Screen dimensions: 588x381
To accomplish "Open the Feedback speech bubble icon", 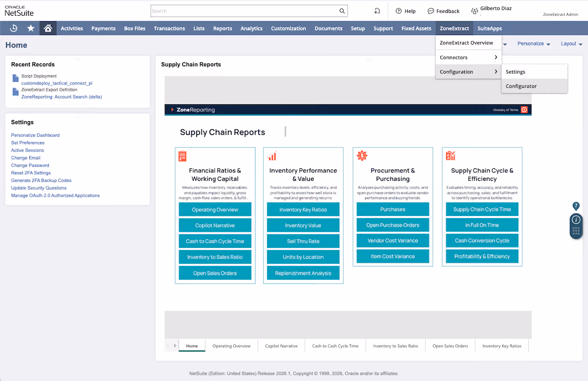I will [x=431, y=11].
